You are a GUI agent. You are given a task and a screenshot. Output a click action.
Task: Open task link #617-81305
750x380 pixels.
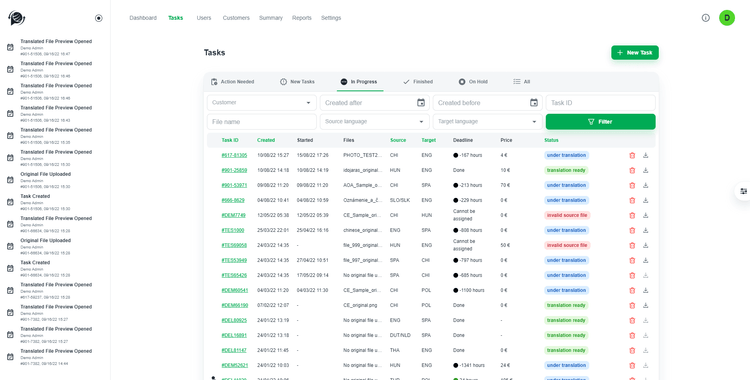(x=234, y=156)
